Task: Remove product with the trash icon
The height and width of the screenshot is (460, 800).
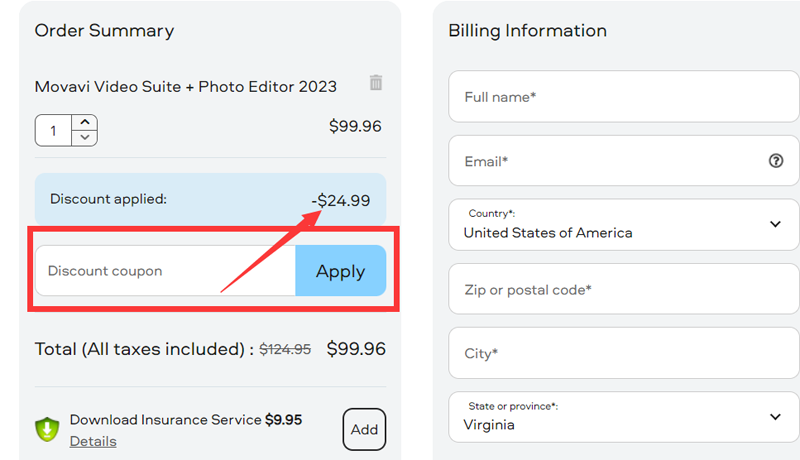Action: [x=376, y=83]
